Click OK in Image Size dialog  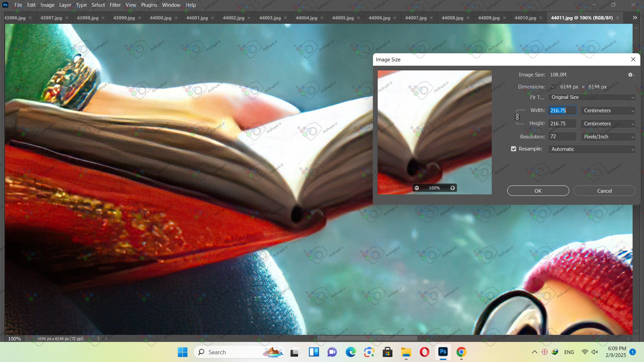click(x=538, y=191)
